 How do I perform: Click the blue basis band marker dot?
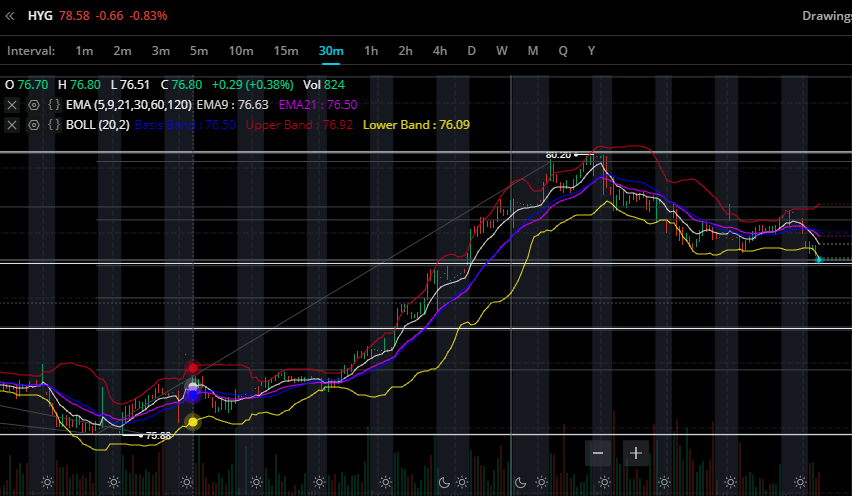(x=193, y=396)
